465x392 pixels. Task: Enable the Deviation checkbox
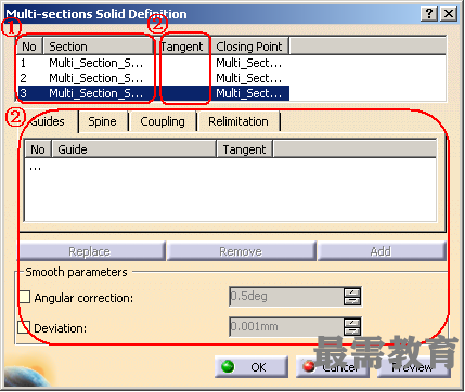pyautogui.click(x=24, y=327)
